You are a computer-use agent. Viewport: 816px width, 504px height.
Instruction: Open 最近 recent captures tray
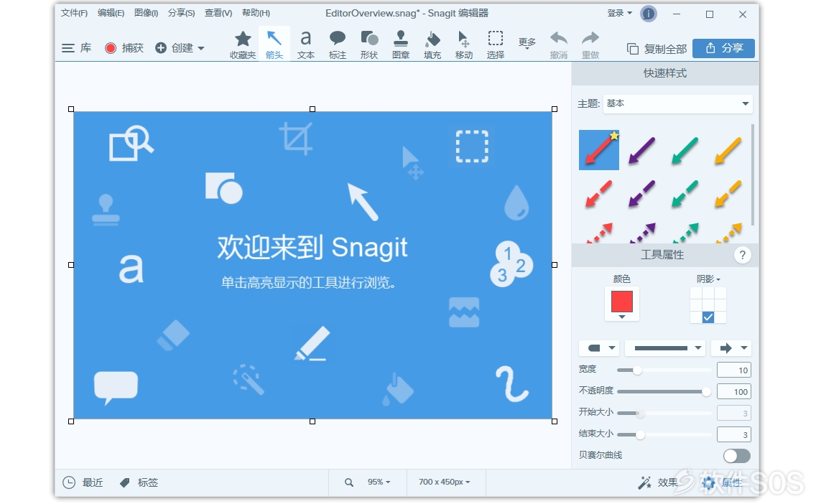coord(83,482)
